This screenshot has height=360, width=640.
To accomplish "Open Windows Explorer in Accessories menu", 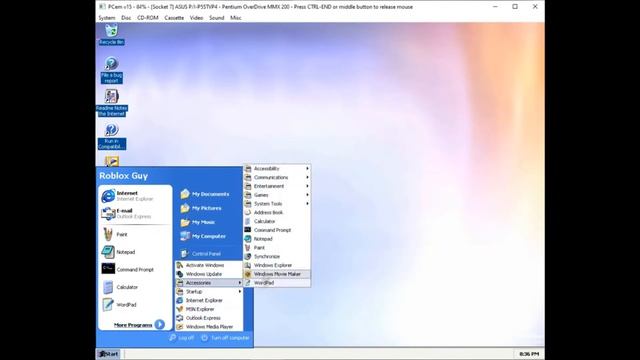I will 277,265.
